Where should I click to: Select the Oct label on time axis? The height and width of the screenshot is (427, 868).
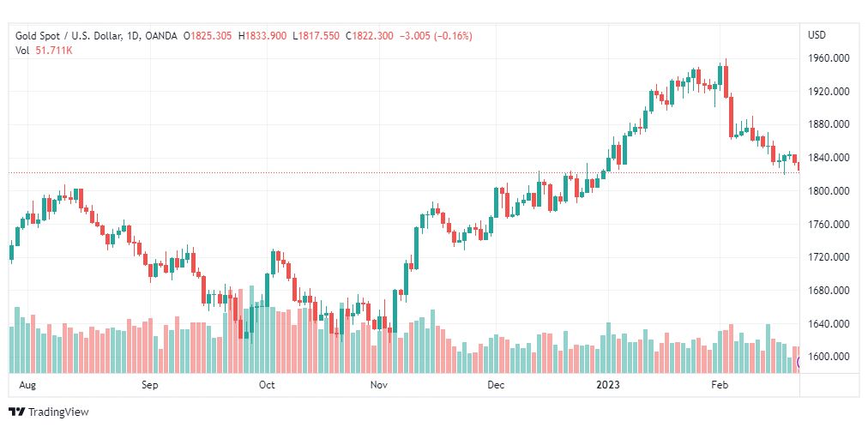click(x=267, y=386)
